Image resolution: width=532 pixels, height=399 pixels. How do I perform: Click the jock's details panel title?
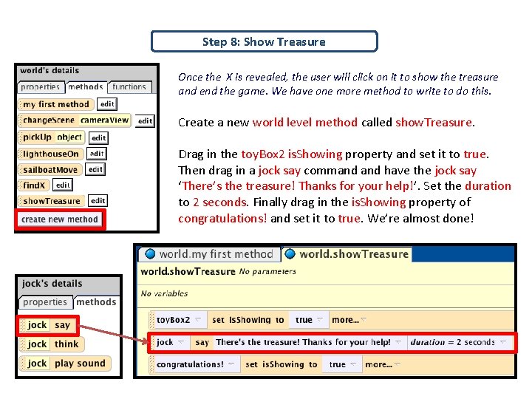point(52,283)
